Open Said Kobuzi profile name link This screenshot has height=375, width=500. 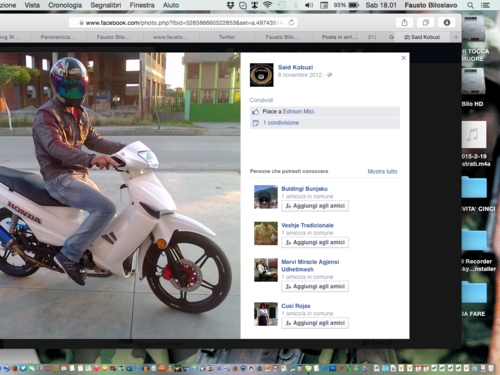coord(295,67)
